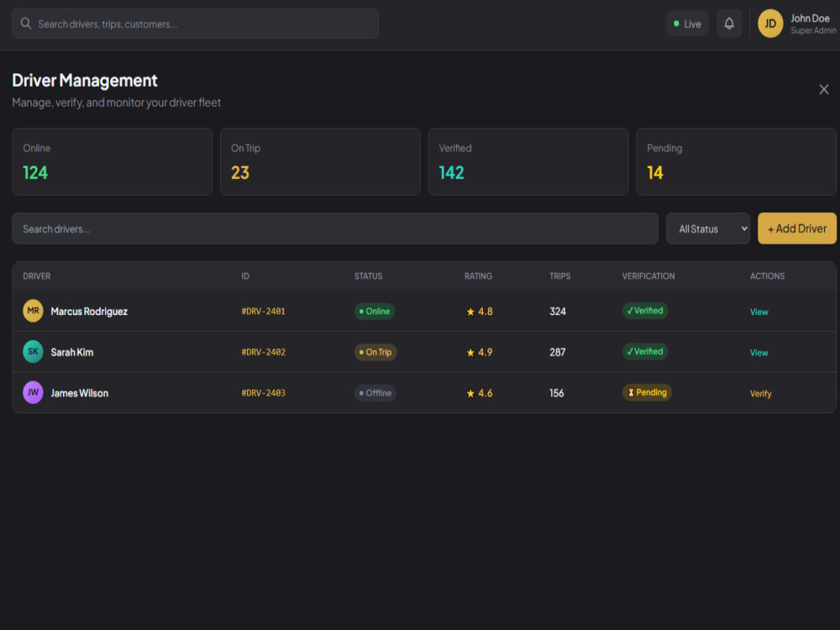The width and height of the screenshot is (840, 630).
Task: Click the TRIPS column header
Action: tap(559, 276)
